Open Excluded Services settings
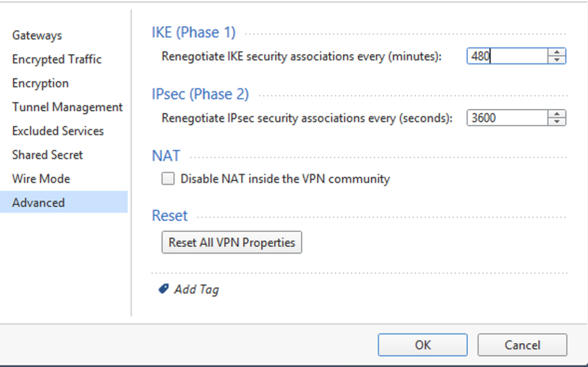This screenshot has height=367, width=588. coord(58,131)
